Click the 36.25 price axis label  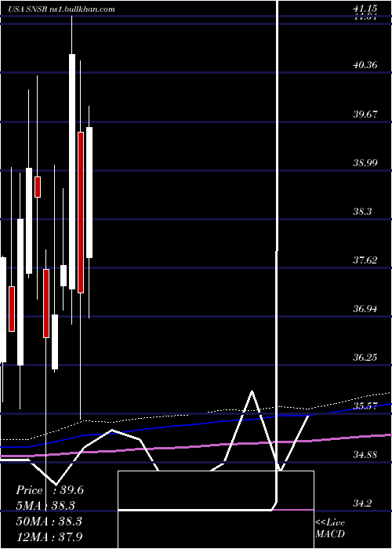pos(365,357)
